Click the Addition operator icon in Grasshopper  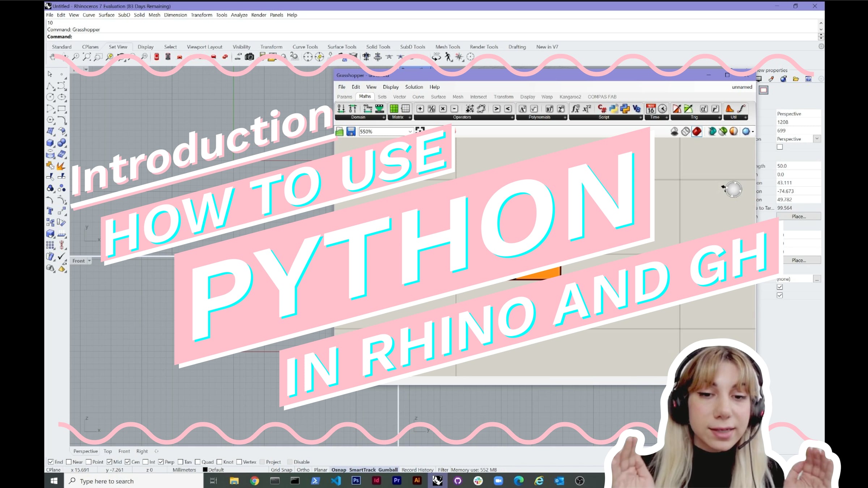click(x=420, y=109)
